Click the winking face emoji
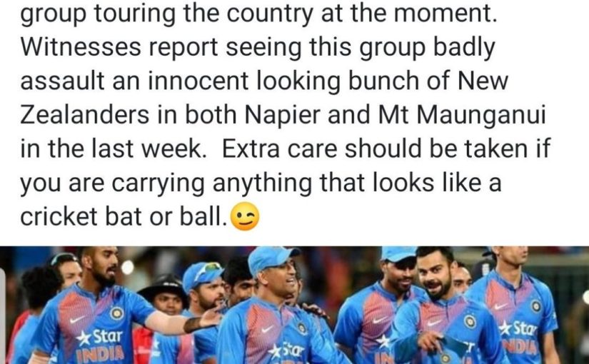This screenshot has width=589, height=364. point(245,217)
